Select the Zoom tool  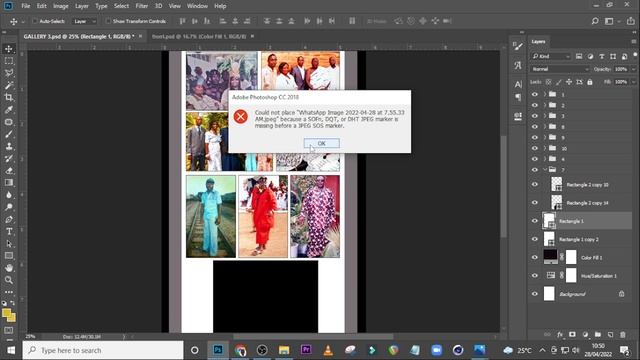click(9, 280)
